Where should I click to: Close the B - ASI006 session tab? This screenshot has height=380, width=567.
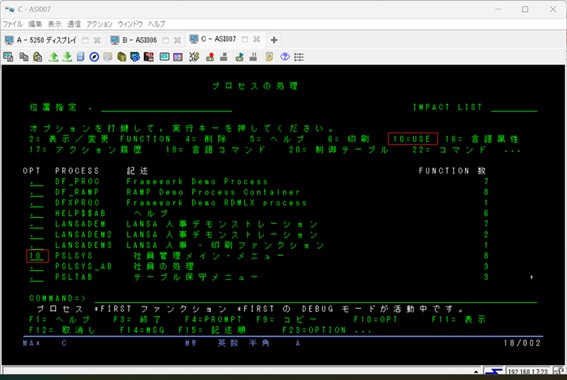point(177,40)
